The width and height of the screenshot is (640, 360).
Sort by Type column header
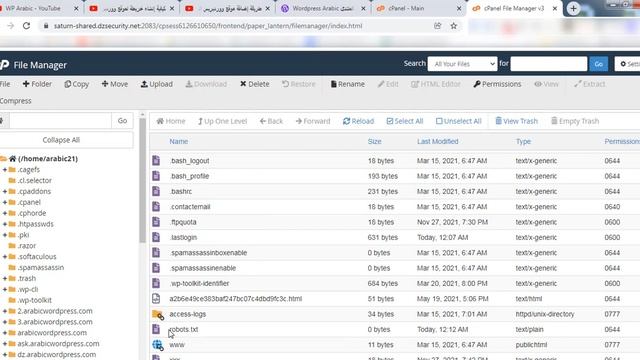pos(523,142)
